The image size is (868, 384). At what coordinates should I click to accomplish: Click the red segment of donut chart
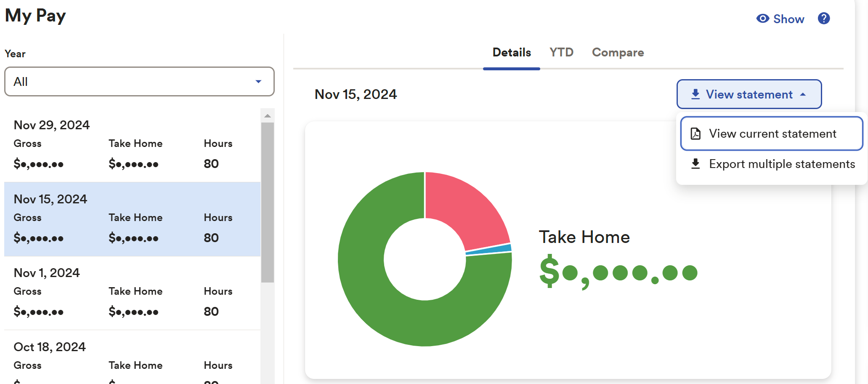coord(467,206)
